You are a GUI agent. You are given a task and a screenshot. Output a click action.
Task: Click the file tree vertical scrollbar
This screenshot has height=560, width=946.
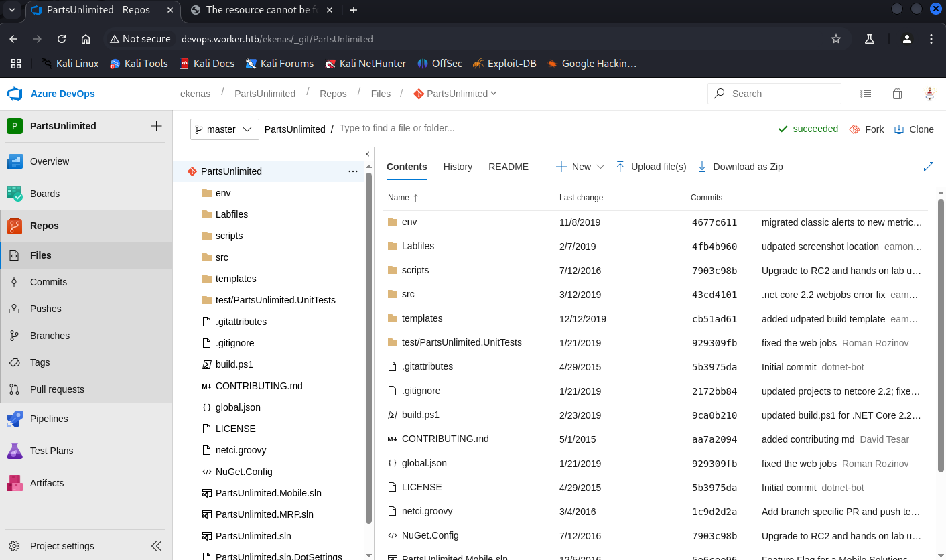pos(368,348)
